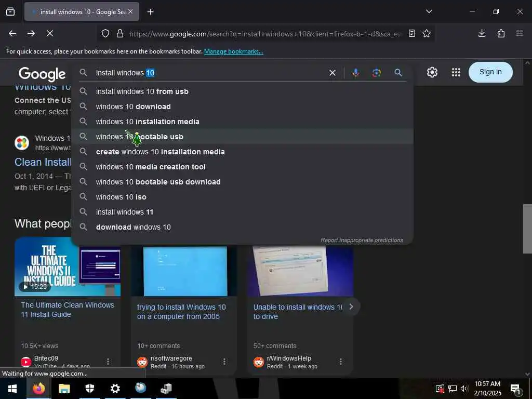Open notification action center
The image size is (532, 399).
click(516, 389)
